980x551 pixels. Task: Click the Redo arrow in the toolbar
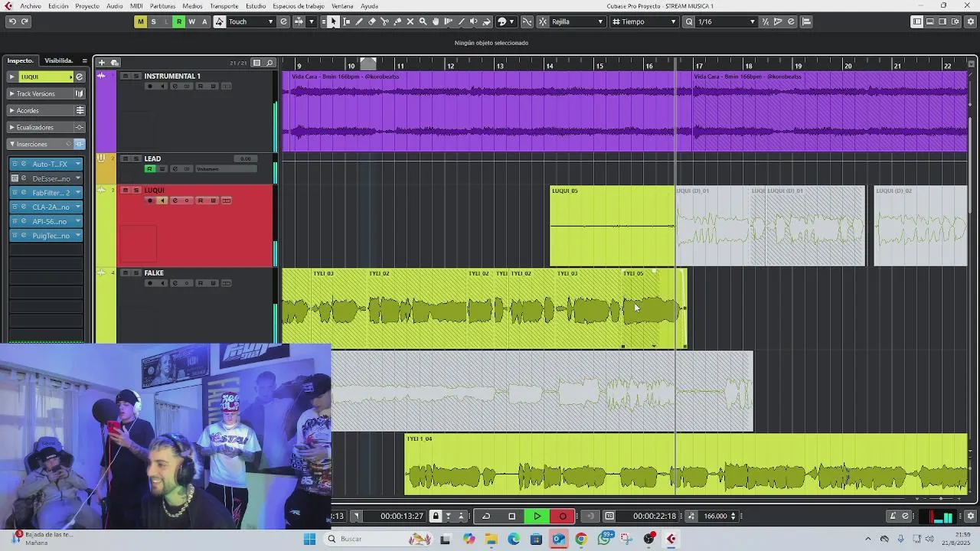24,21
